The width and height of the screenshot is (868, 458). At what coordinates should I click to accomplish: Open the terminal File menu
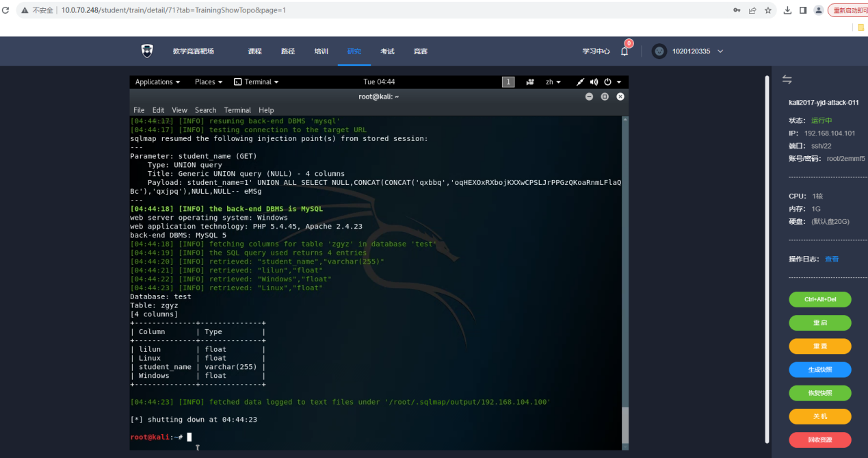click(x=139, y=110)
